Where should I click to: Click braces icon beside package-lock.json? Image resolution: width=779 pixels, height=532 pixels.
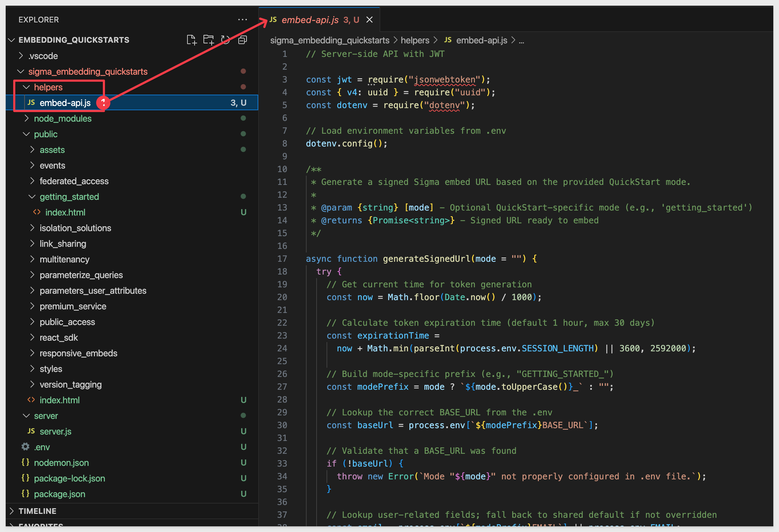[25, 478]
